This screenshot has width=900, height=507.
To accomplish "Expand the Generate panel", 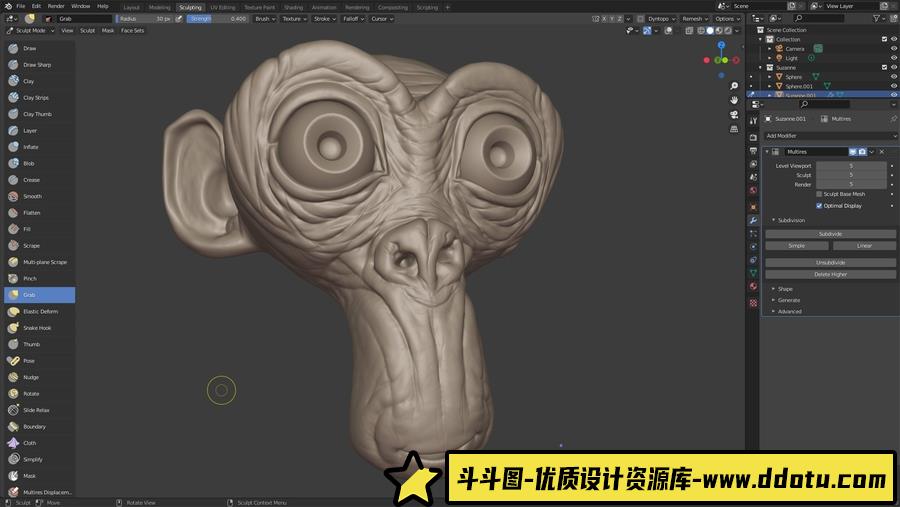I will coord(789,300).
